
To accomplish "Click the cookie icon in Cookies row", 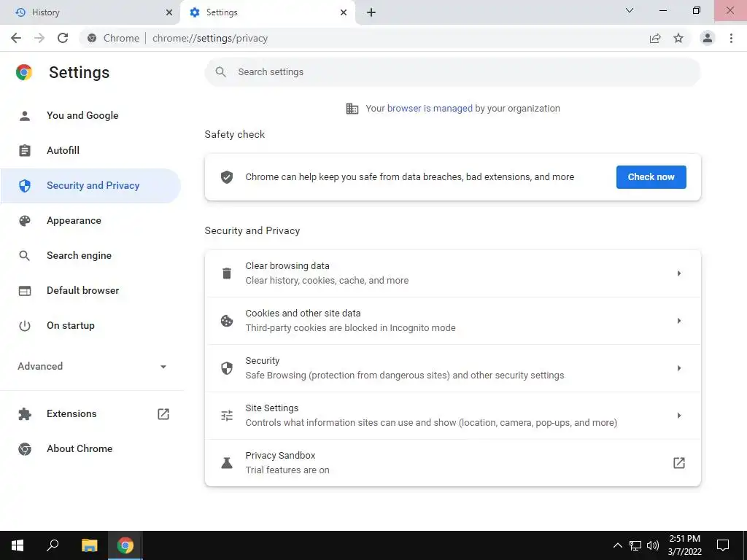I will 227,321.
